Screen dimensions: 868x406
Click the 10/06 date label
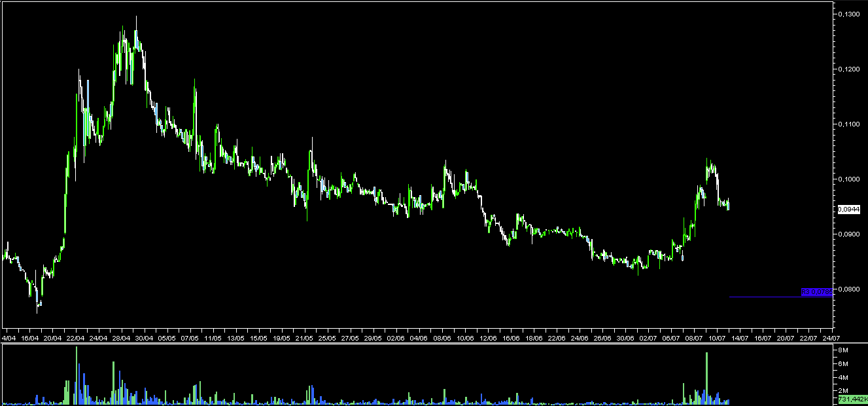point(464,339)
